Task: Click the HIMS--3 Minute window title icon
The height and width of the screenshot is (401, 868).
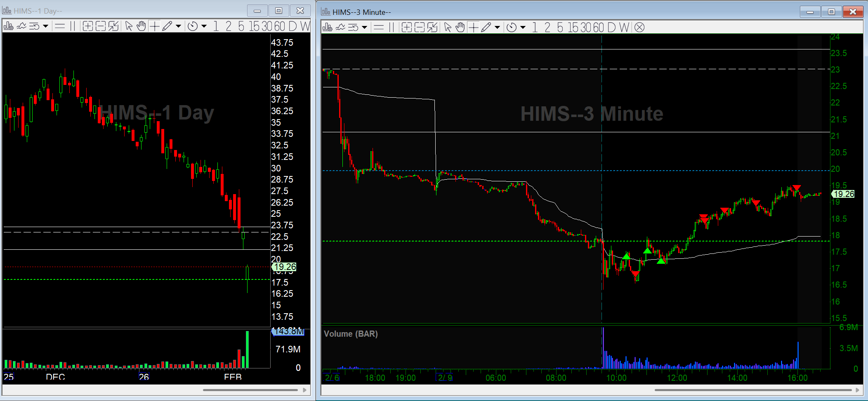Action: (326, 12)
